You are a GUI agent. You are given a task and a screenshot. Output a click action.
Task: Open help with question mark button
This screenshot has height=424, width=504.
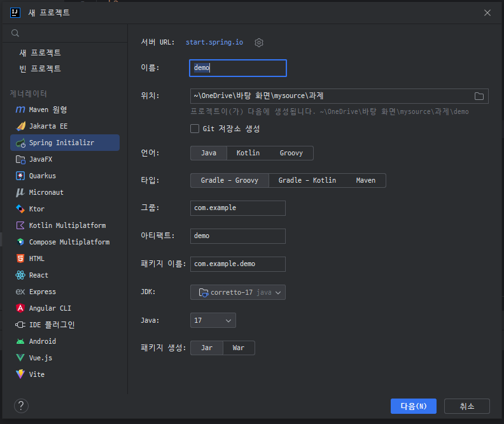[21, 406]
